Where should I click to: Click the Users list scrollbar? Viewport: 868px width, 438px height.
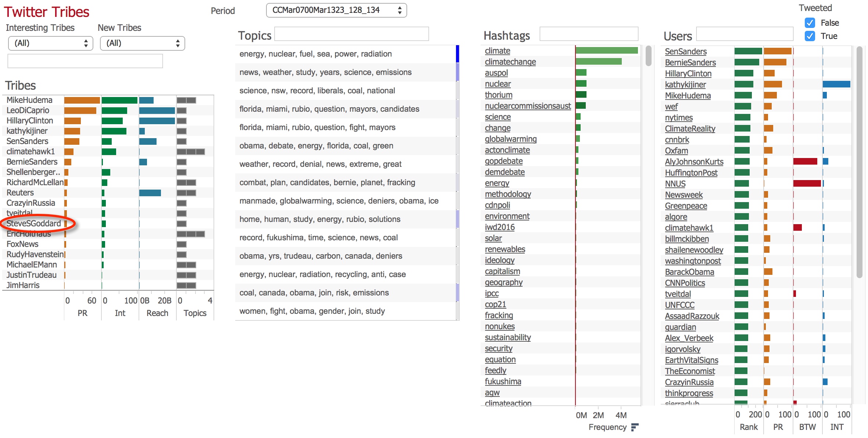[x=859, y=162]
